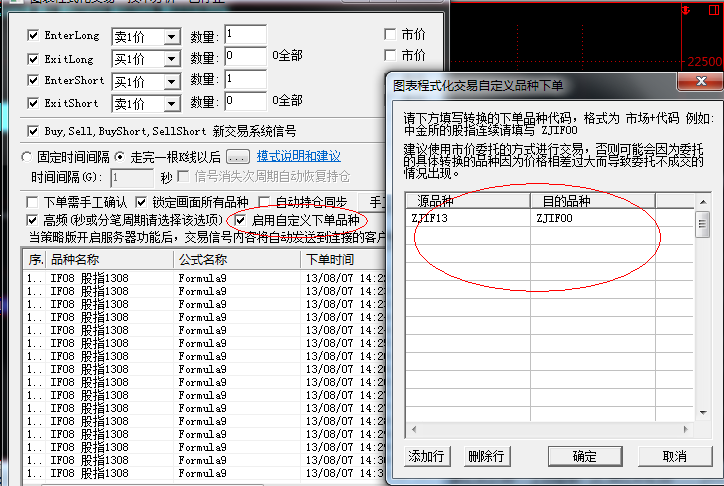Cancel the dialog using 取消

tap(674, 456)
